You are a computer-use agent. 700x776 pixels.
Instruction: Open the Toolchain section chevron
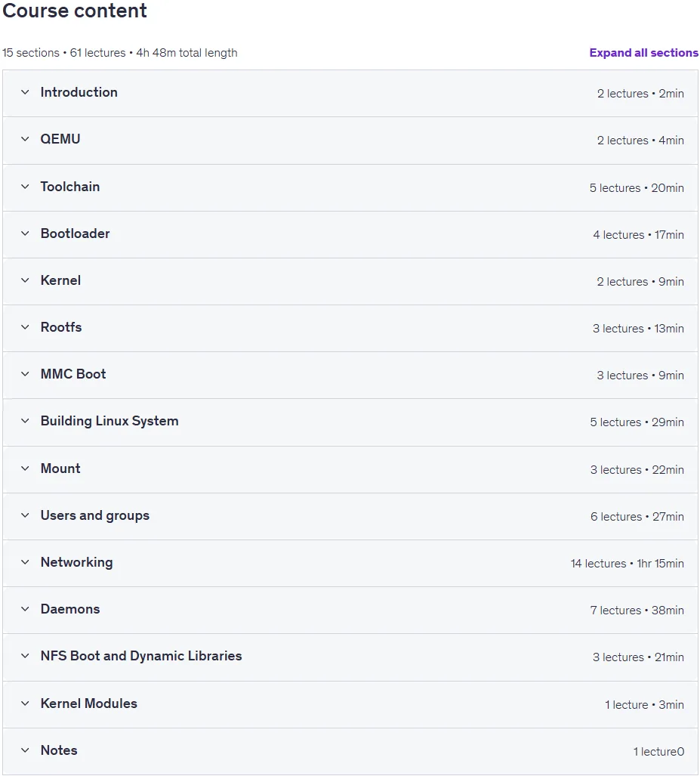25,187
